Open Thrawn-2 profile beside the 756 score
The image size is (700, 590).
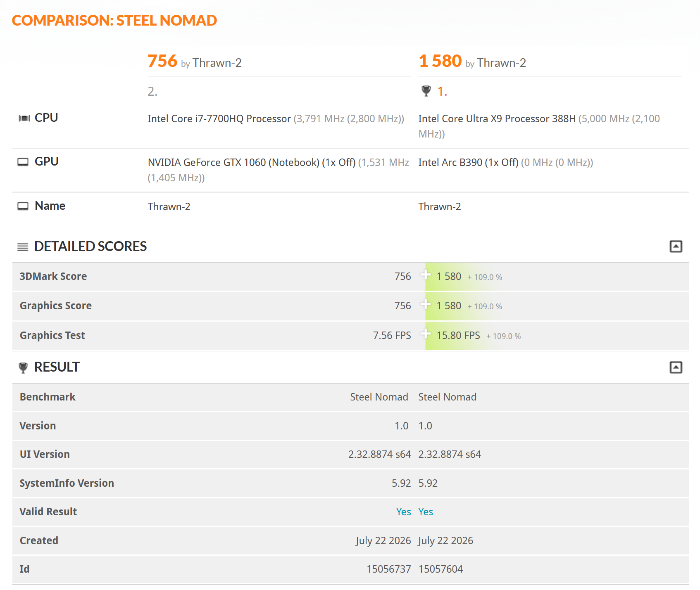(x=217, y=63)
